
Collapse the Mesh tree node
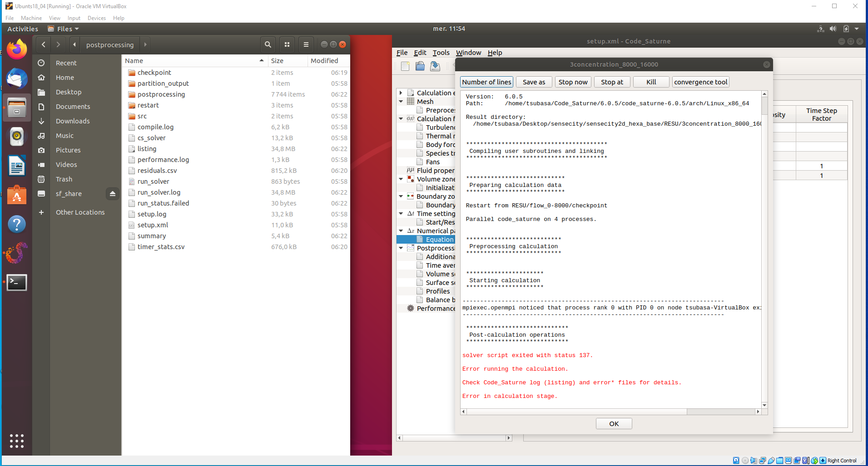tap(401, 102)
